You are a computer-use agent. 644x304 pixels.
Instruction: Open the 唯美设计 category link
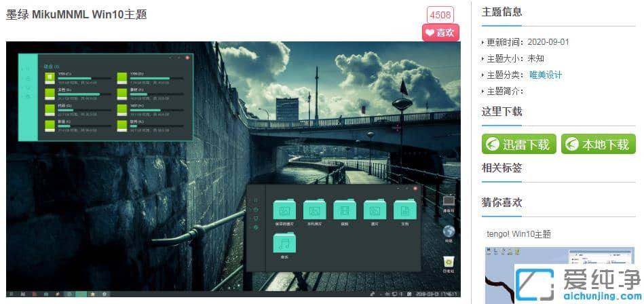(x=546, y=75)
